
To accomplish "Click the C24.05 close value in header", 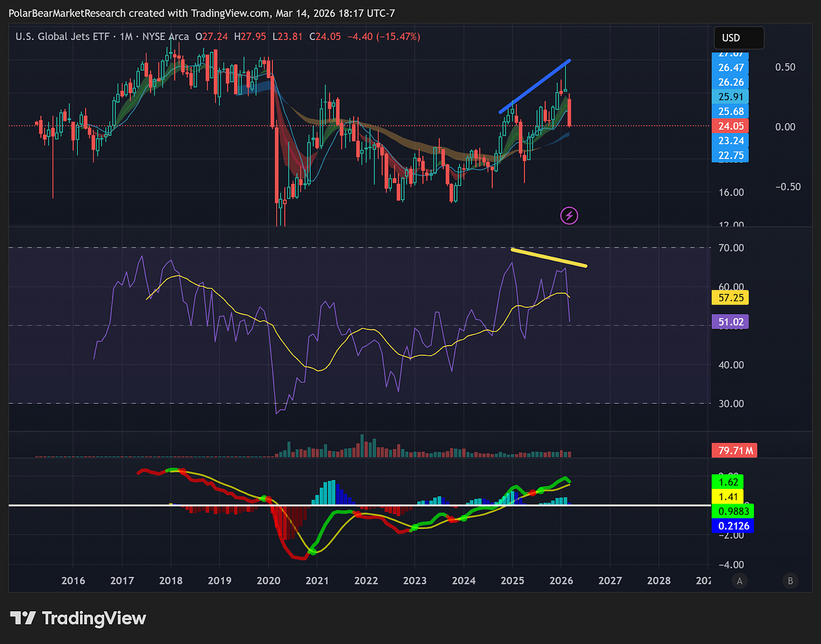I will [325, 37].
